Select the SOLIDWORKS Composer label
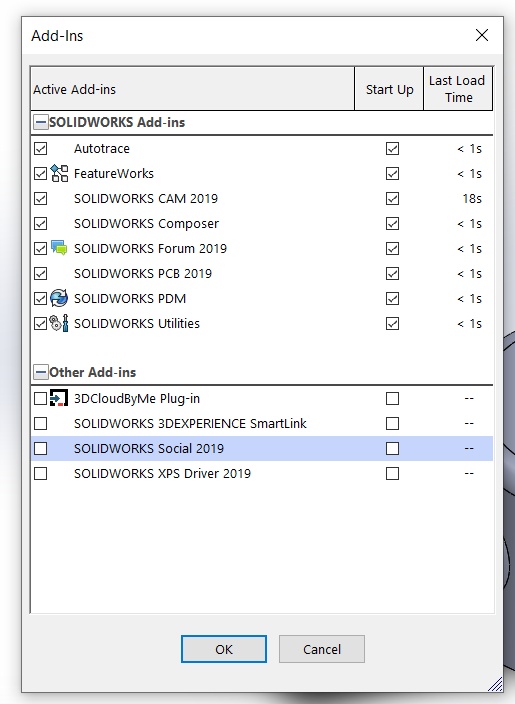The height and width of the screenshot is (704, 515). click(146, 224)
